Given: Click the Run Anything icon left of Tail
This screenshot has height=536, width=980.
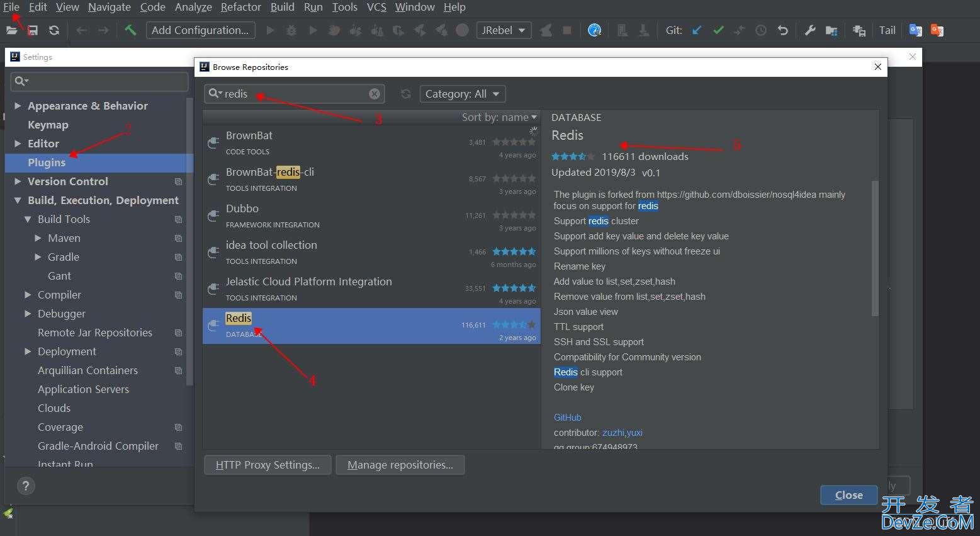Looking at the screenshot, I should (859, 30).
